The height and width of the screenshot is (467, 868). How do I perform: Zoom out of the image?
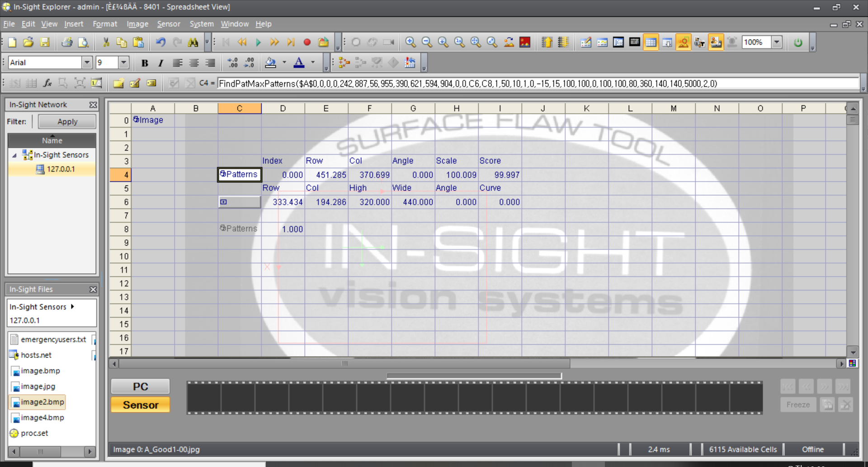pos(427,43)
